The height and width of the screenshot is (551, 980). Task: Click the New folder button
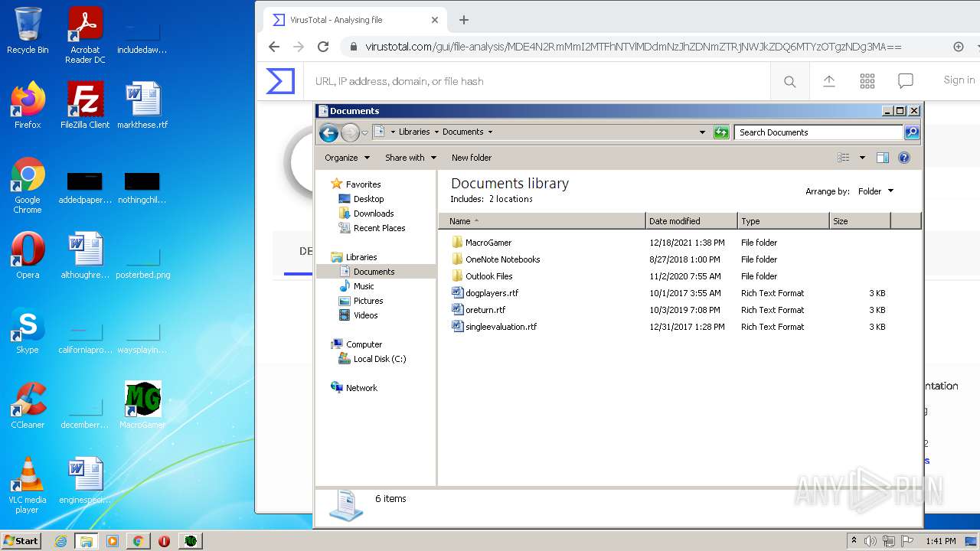[x=472, y=158]
